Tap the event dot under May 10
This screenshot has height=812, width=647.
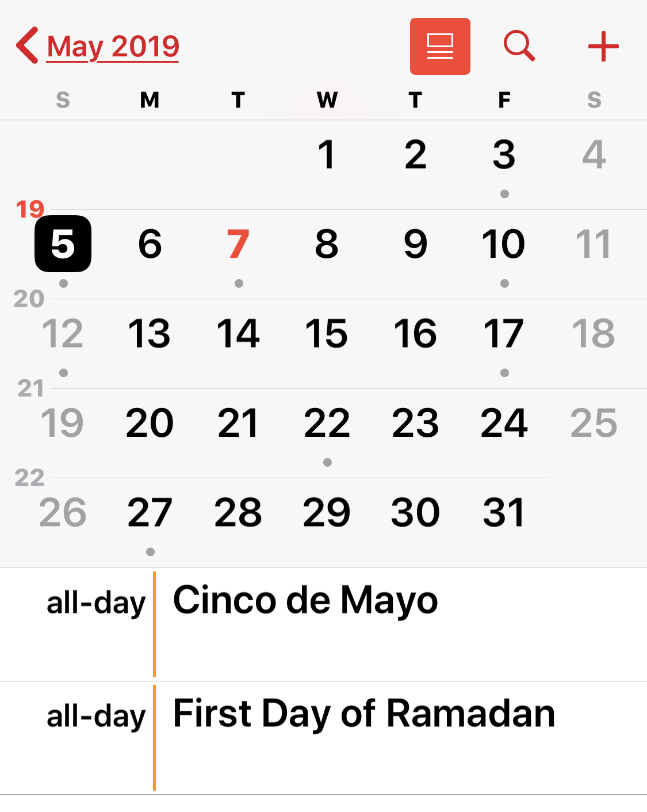504,283
